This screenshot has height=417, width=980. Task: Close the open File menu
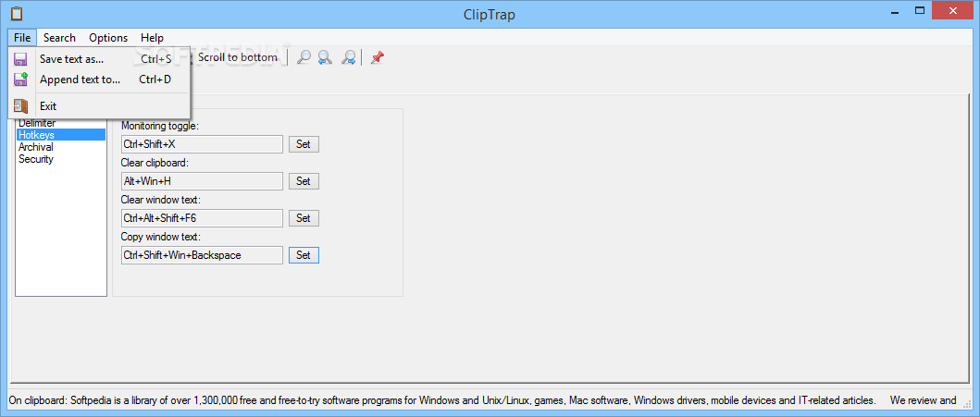click(22, 38)
